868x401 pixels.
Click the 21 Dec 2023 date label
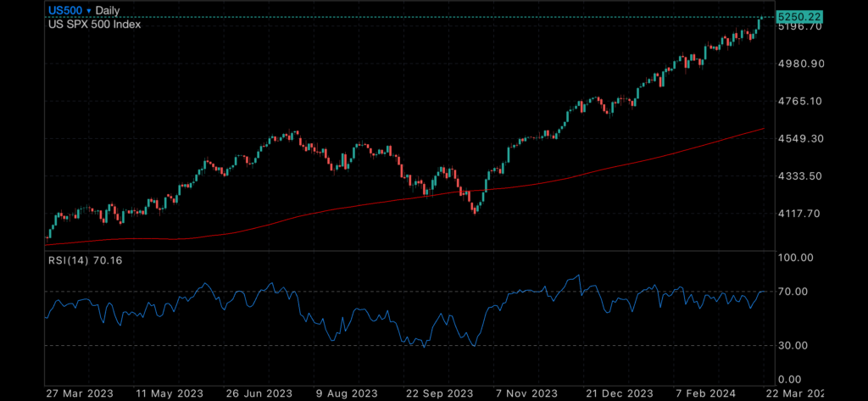point(621,394)
